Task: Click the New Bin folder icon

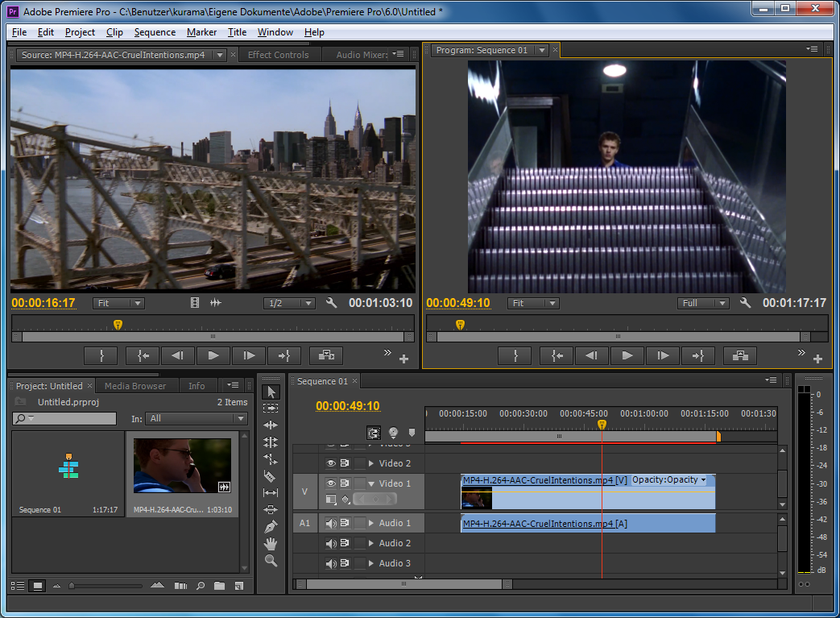Action: point(219,586)
